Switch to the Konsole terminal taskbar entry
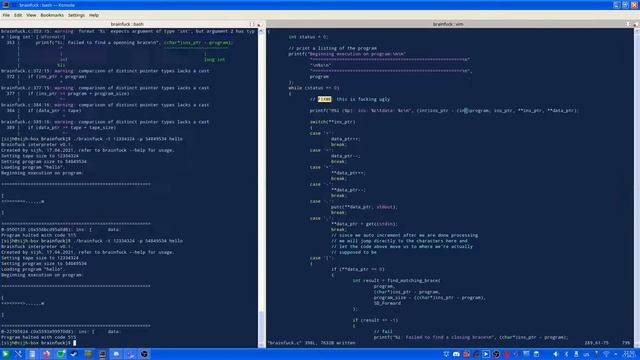The width and height of the screenshot is (640, 360). coord(102,354)
